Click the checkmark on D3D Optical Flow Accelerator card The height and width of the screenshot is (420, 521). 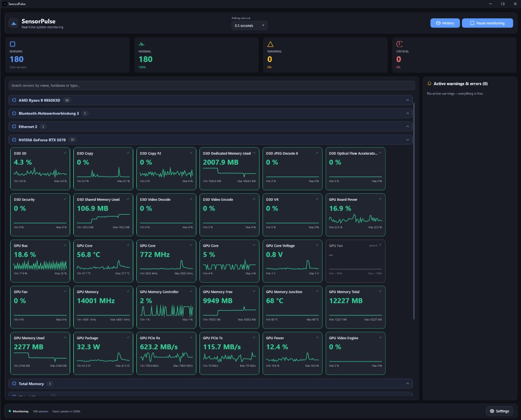[380, 153]
